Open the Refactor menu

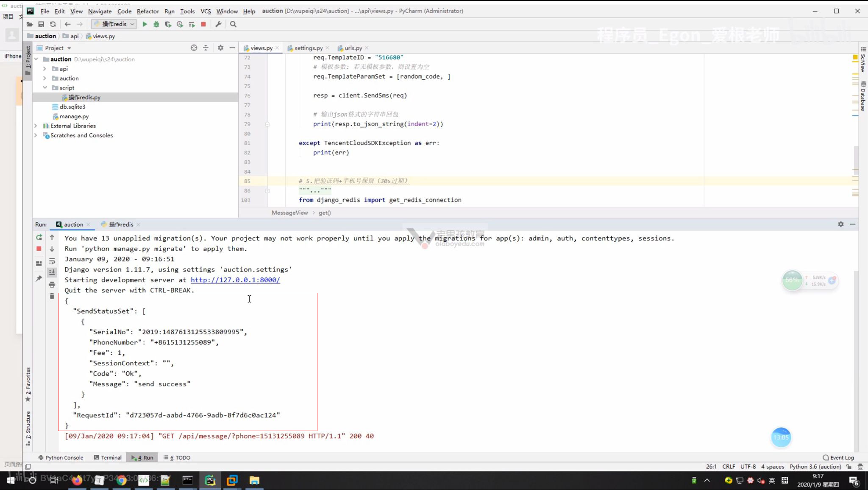147,11
